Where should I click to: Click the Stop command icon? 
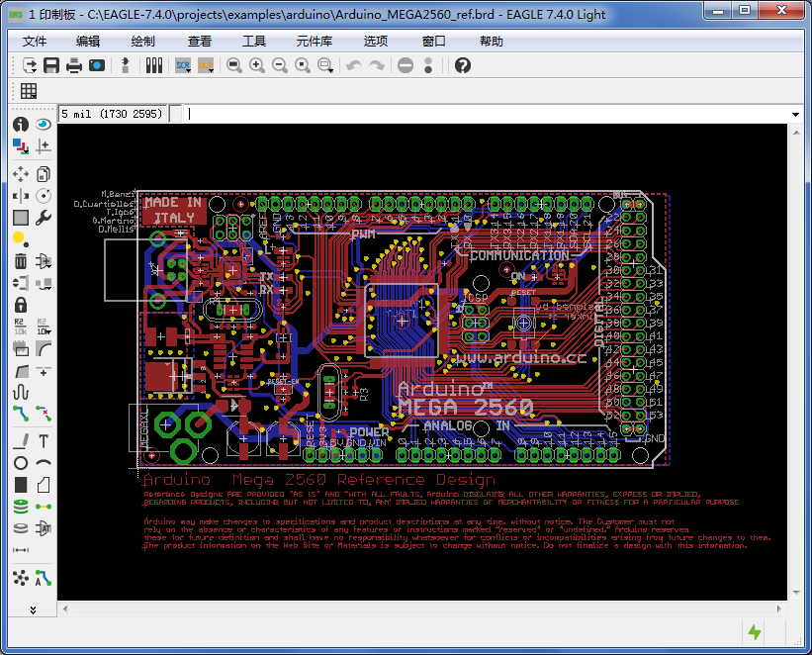point(406,65)
